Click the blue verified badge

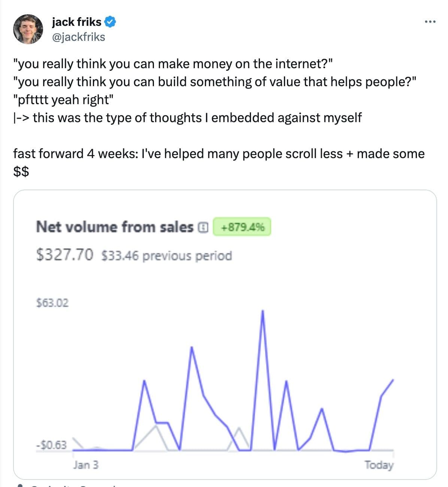110,22
